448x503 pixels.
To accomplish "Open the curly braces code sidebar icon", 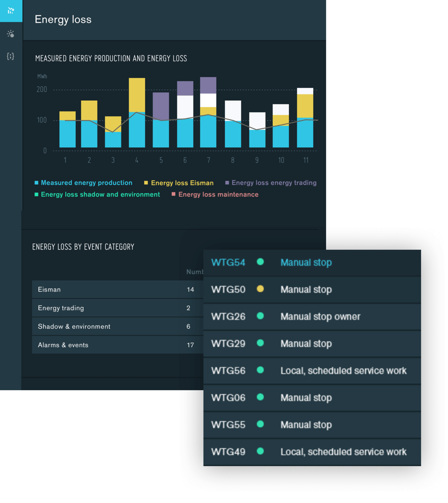I will click(11, 56).
